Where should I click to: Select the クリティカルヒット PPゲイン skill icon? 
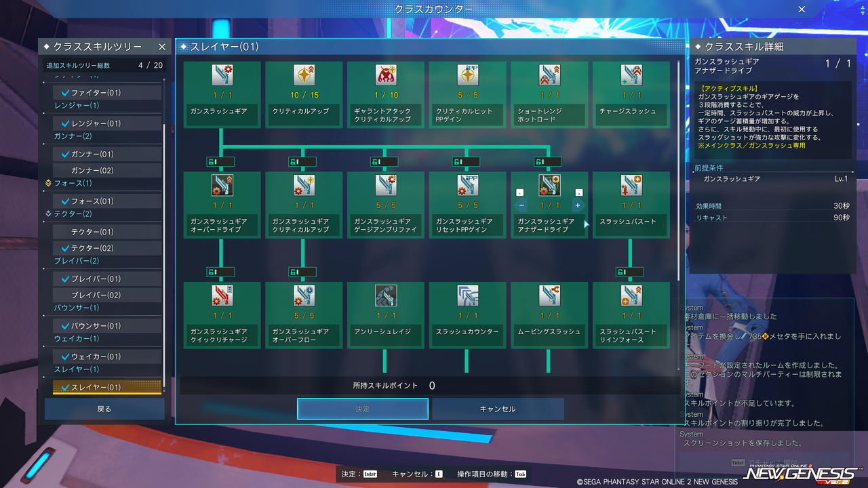(x=468, y=75)
